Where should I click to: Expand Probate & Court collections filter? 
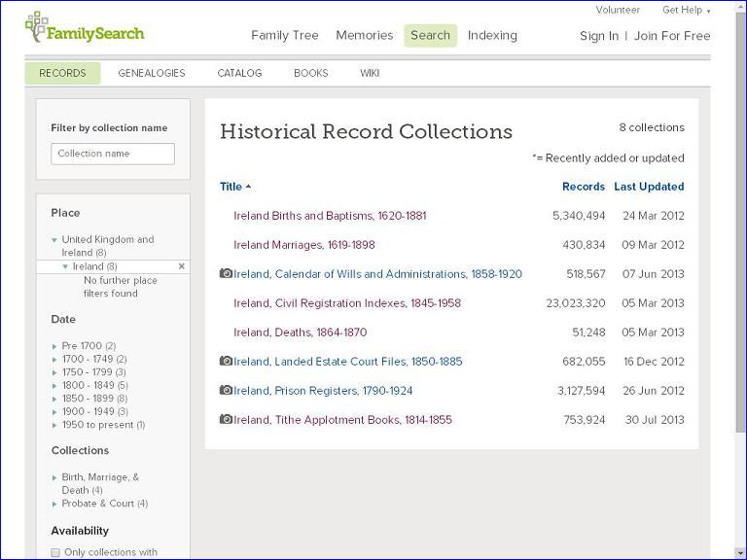(x=54, y=504)
